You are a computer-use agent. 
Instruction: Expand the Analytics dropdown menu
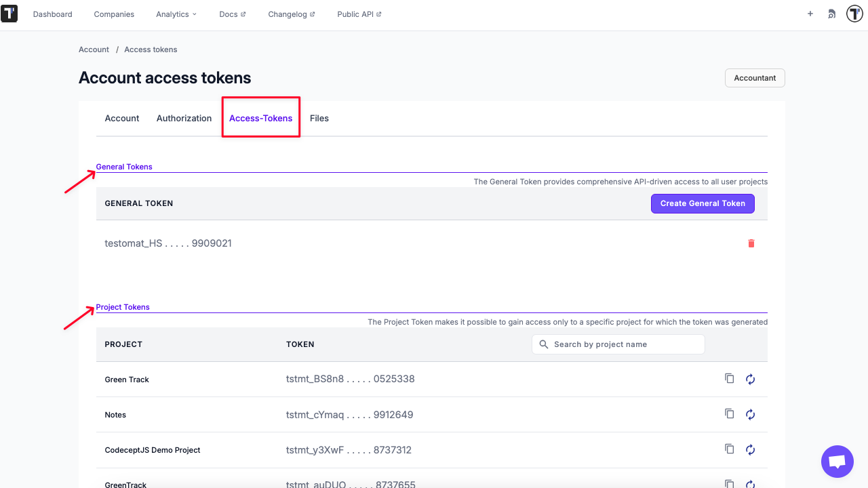pyautogui.click(x=176, y=14)
